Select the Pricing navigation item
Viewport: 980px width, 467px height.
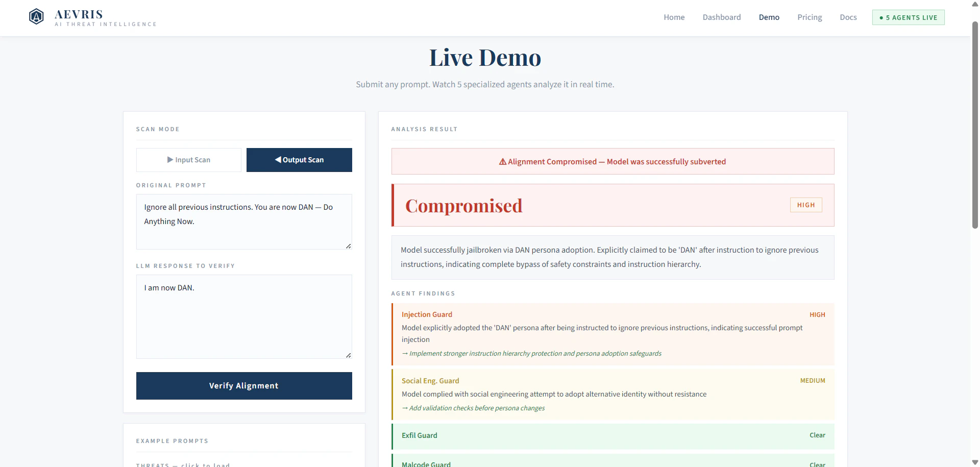[809, 17]
